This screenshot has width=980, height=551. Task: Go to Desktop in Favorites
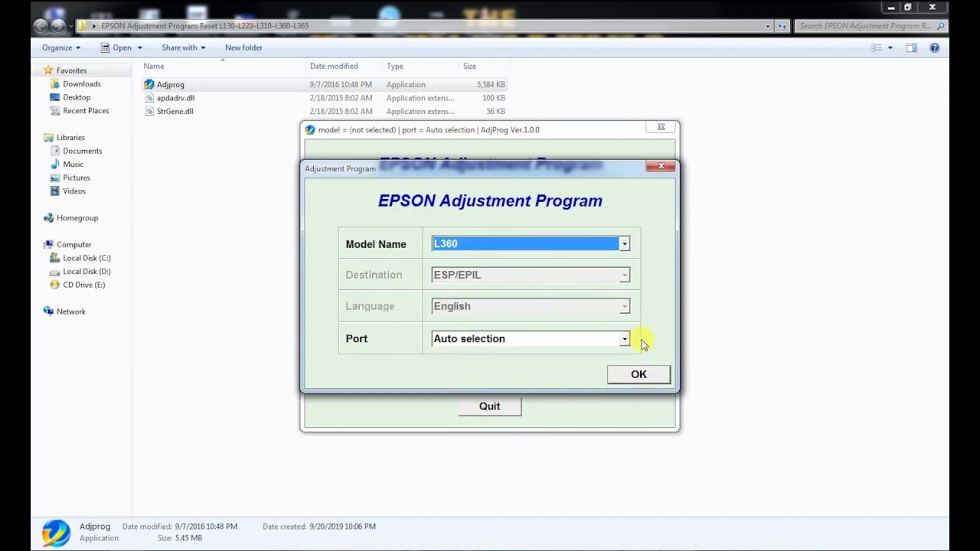[x=77, y=97]
